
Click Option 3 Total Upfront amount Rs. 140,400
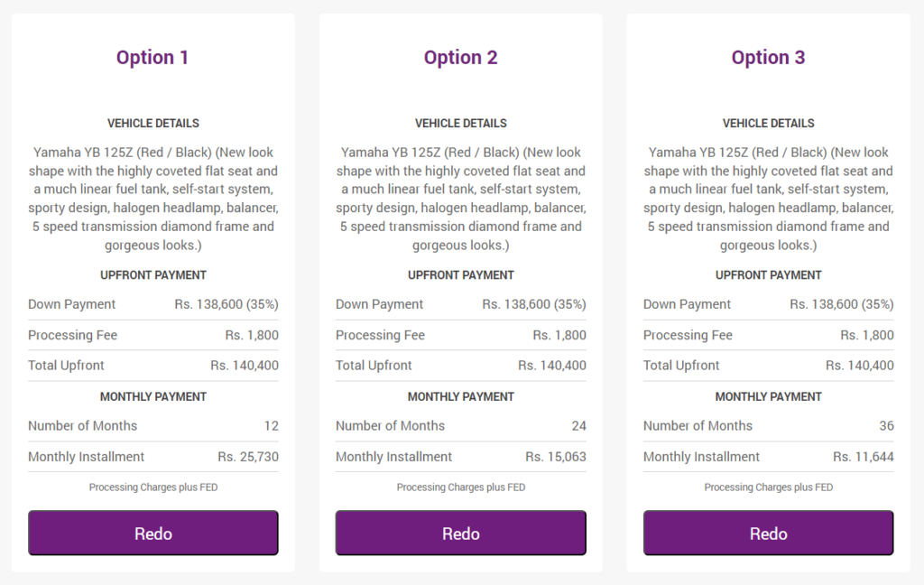point(860,366)
